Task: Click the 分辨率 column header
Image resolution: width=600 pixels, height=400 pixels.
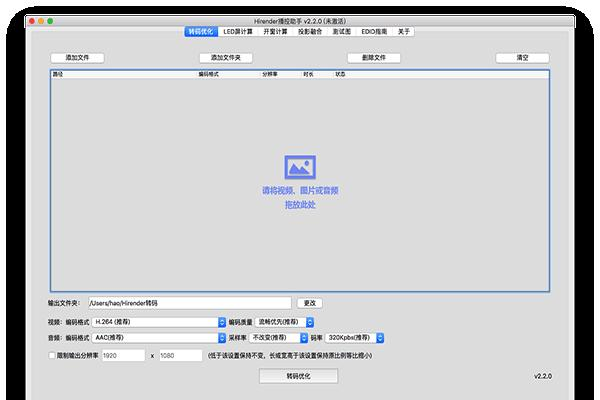Action: (270, 74)
